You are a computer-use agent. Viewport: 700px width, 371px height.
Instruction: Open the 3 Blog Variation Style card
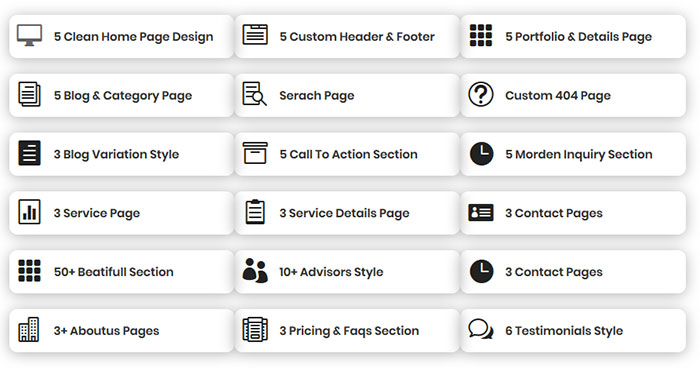pyautogui.click(x=121, y=154)
